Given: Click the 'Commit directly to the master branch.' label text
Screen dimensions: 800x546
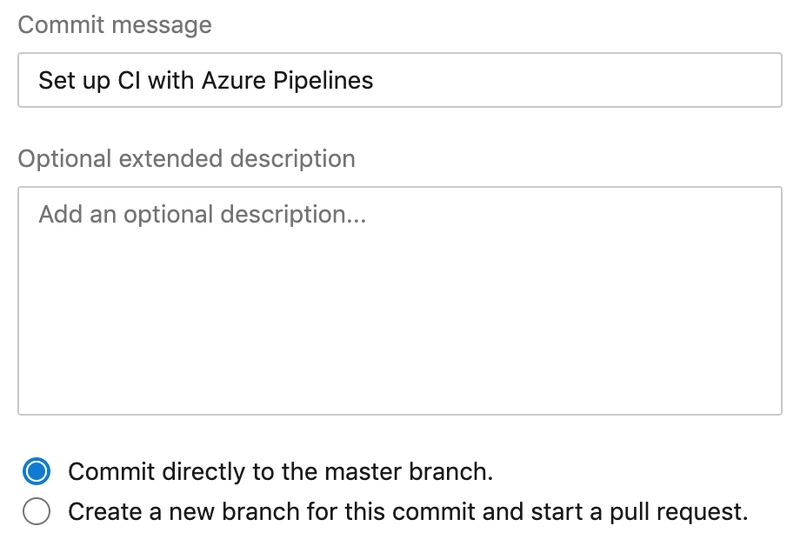Looking at the screenshot, I should tap(280, 471).
